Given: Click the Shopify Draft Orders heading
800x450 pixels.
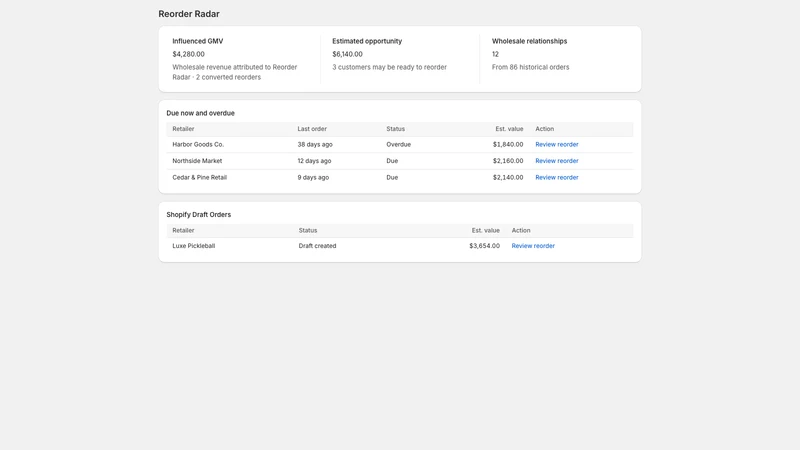Looking at the screenshot, I should (x=198, y=215).
